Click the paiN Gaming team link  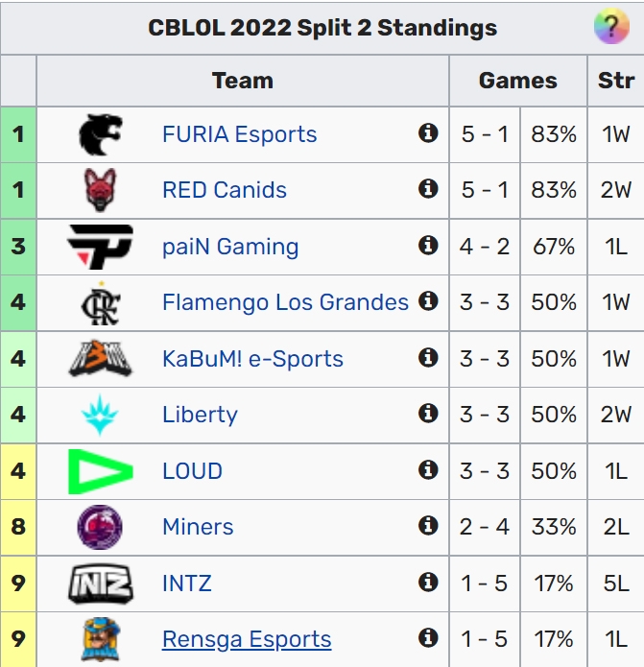(x=230, y=247)
